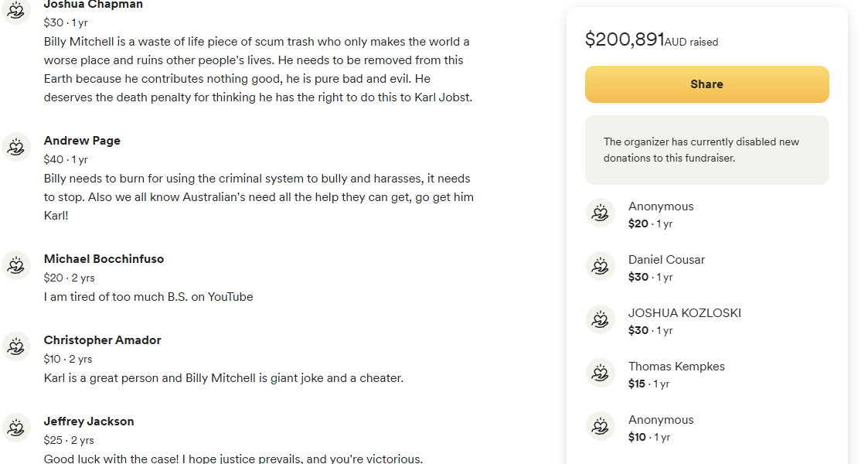This screenshot has height=464, width=868.
Task: Click the $10 Anonymous donor avatar icon
Action: coord(601,426)
